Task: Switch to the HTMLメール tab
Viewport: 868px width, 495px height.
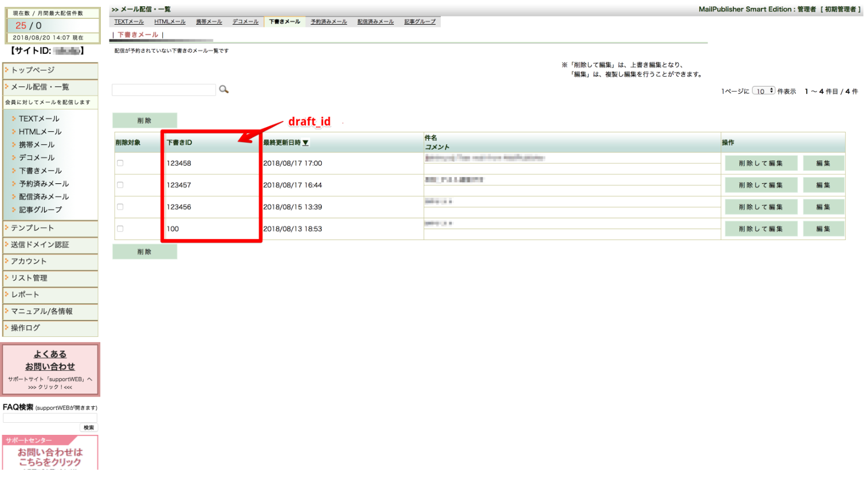Action: (170, 22)
